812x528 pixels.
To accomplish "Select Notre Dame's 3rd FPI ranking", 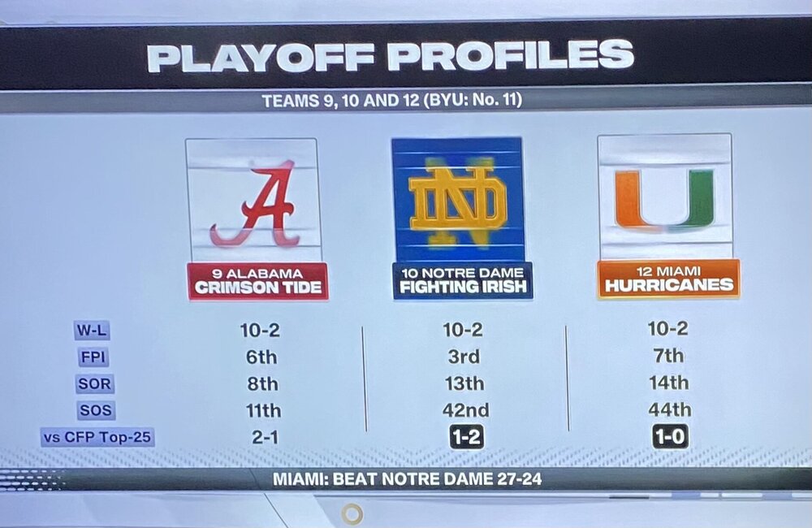I will [464, 357].
